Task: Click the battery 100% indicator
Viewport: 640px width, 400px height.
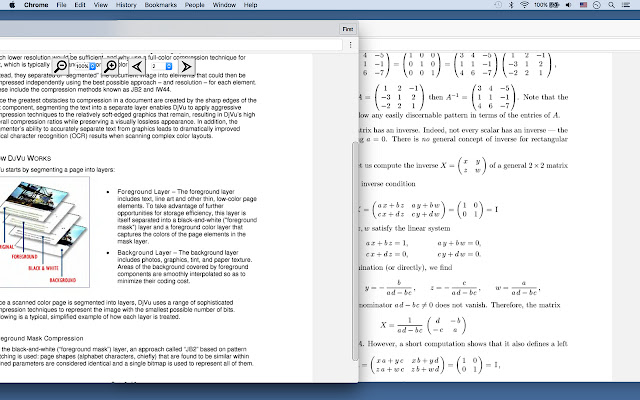Action: click(x=547, y=5)
